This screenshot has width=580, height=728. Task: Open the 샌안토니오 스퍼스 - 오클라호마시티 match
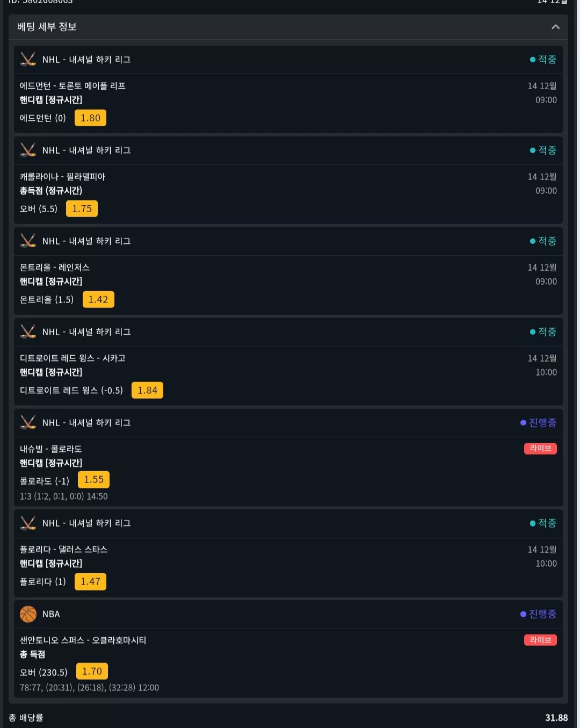pos(83,640)
